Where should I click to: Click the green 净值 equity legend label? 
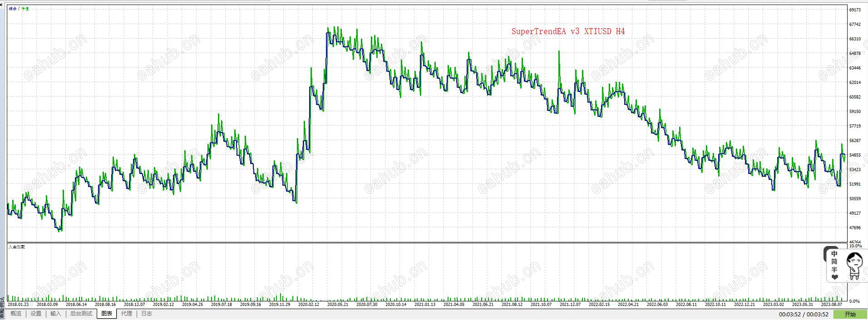point(25,9)
